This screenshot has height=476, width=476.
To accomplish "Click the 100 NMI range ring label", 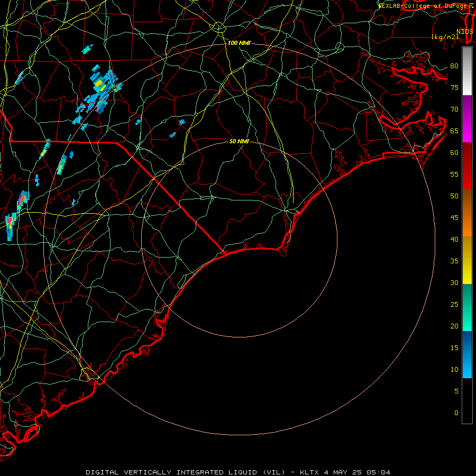I will (x=239, y=43).
